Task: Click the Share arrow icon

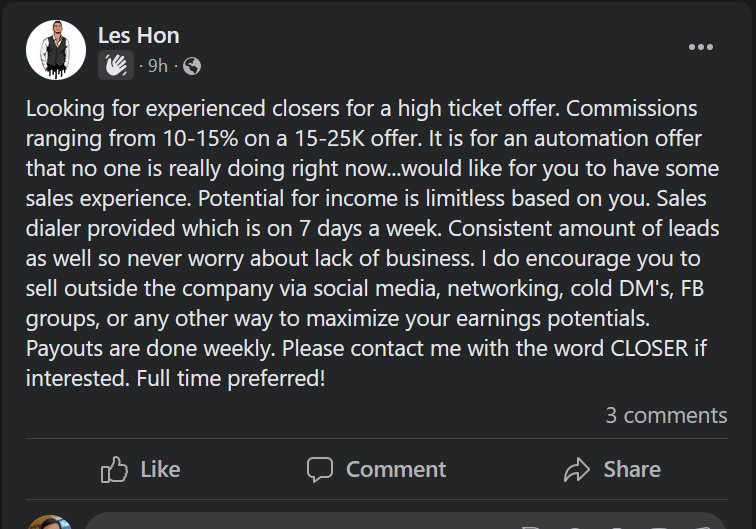Action: (577, 469)
